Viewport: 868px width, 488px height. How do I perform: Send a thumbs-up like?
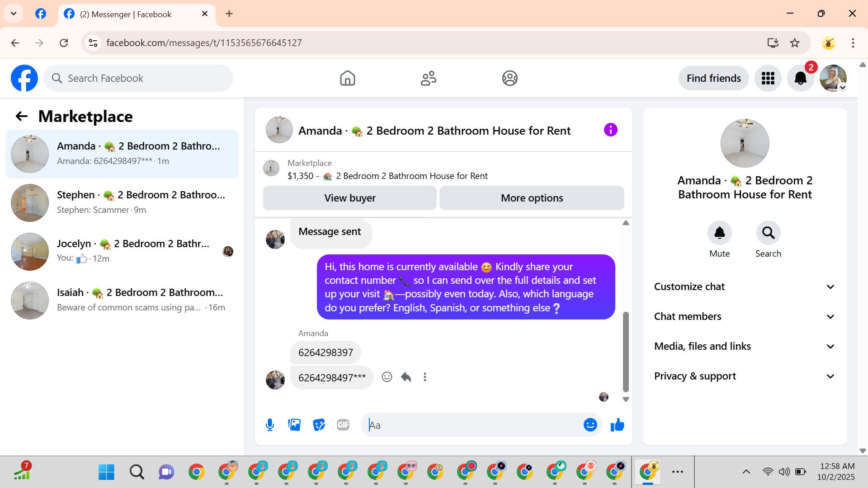pyautogui.click(x=617, y=425)
